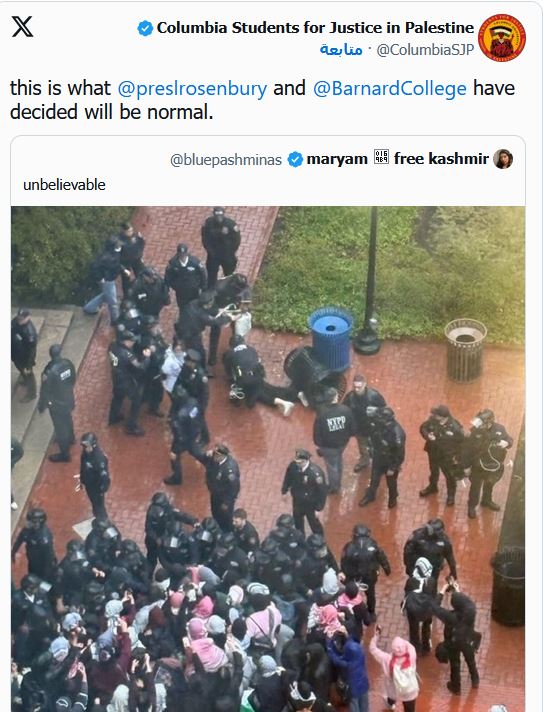This screenshot has height=712, width=543.
Task: Open the Columbia SJP profile avatar
Action: click(x=502, y=38)
